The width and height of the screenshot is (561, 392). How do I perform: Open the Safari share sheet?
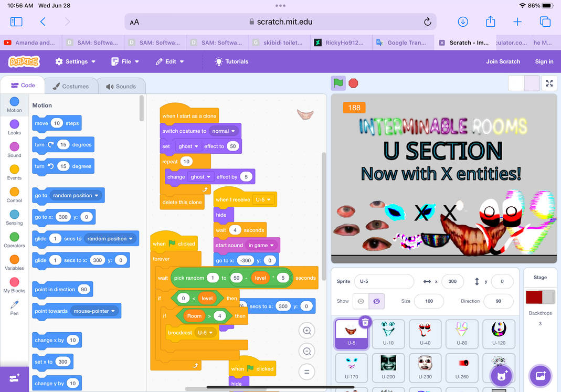(490, 22)
